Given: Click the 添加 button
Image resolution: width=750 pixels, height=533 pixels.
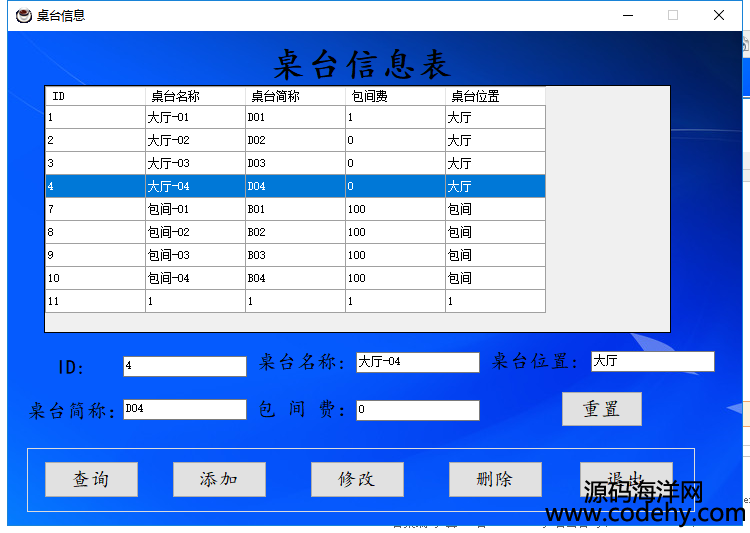Looking at the screenshot, I should click(x=219, y=479).
